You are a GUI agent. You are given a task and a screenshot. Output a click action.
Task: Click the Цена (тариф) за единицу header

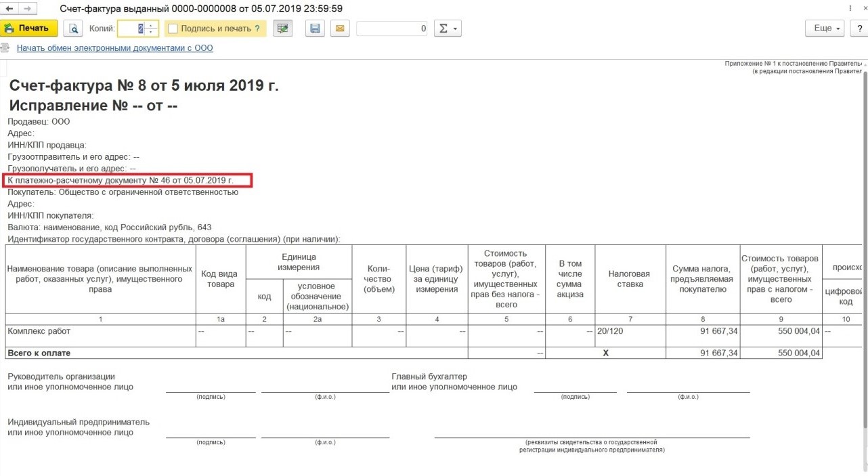[437, 279]
